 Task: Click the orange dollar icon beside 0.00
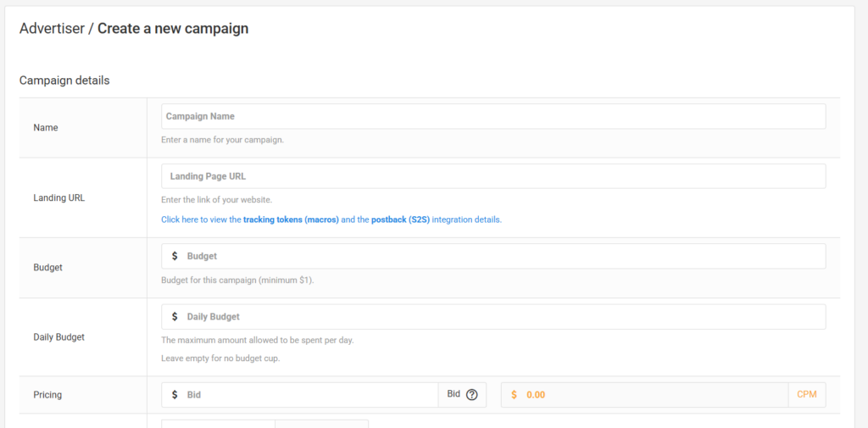515,395
